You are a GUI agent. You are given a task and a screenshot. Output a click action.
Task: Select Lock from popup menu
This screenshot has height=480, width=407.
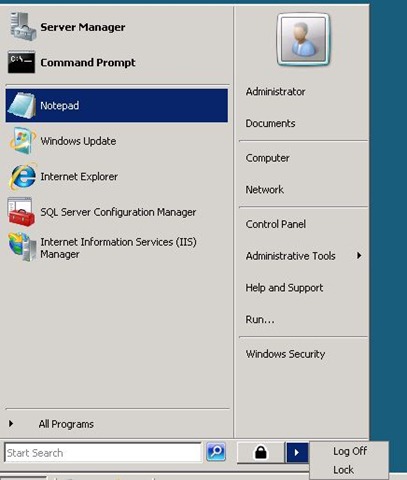[x=343, y=470]
